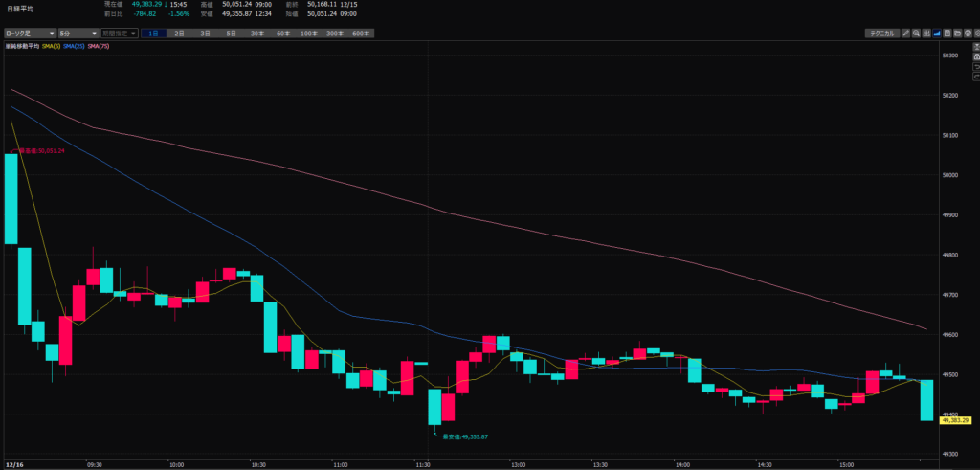Switch chart range to 2日

pos(179,34)
